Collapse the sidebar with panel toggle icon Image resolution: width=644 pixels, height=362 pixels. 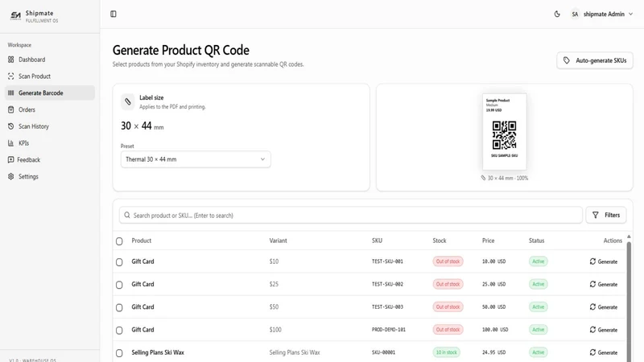[114, 14]
